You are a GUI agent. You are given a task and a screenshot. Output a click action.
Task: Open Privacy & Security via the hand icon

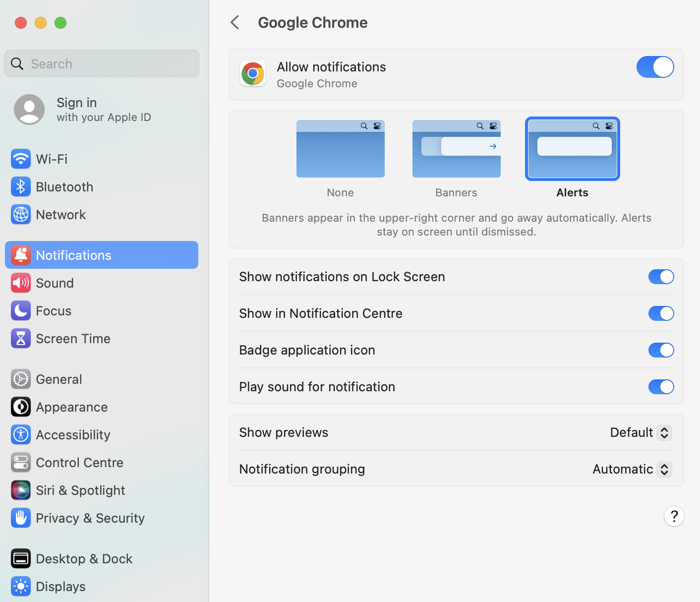click(21, 518)
